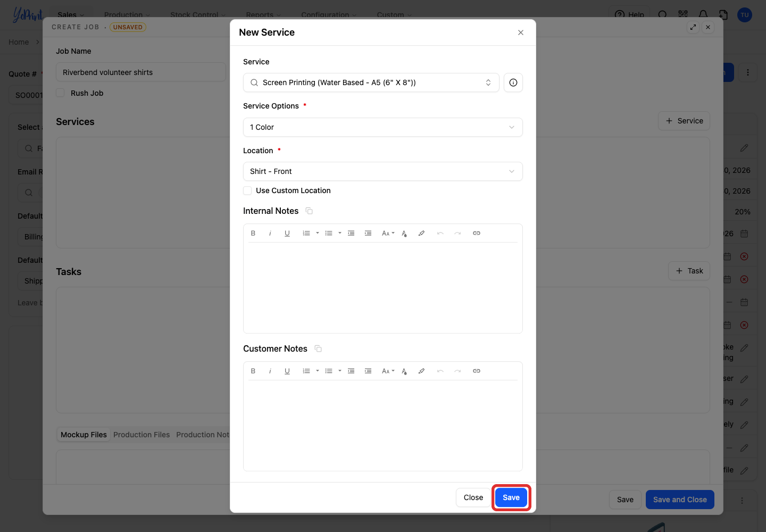
Task: Apply underline in the Internal Notes toolbar
Action: click(x=287, y=233)
